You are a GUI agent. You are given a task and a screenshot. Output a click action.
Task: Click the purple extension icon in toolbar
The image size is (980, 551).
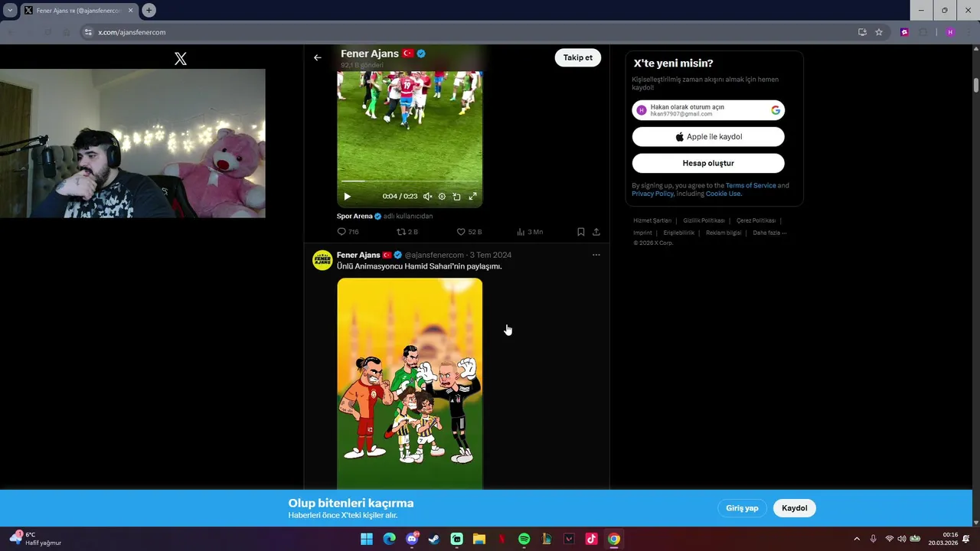904,32
